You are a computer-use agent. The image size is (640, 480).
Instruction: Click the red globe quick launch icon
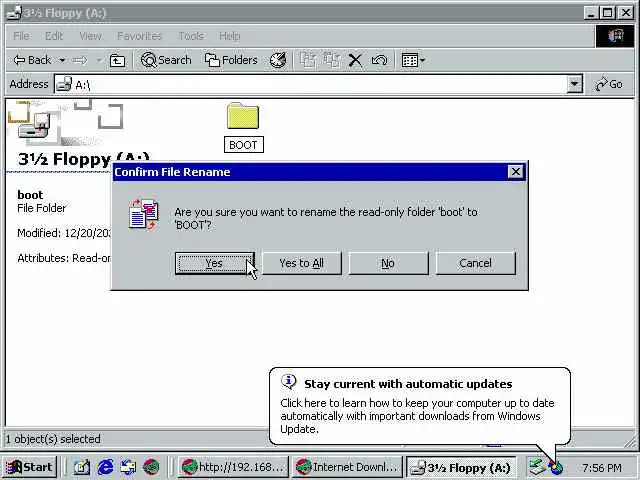click(x=151, y=467)
